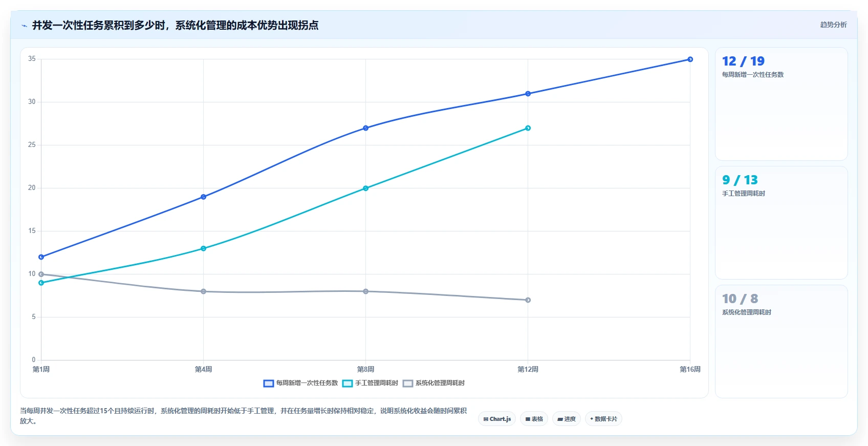The height and width of the screenshot is (446, 868).
Task: Click the 9 / 13 card value
Action: (x=740, y=180)
